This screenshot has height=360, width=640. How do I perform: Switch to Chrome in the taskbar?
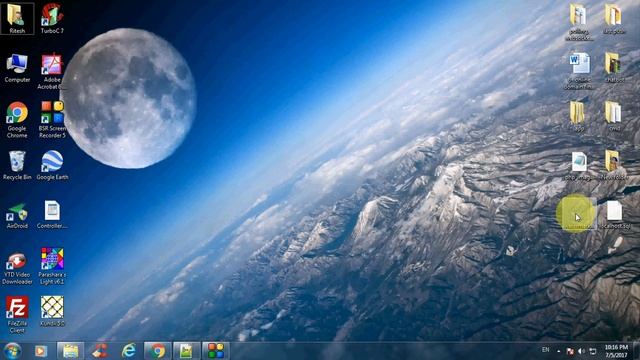pos(158,351)
